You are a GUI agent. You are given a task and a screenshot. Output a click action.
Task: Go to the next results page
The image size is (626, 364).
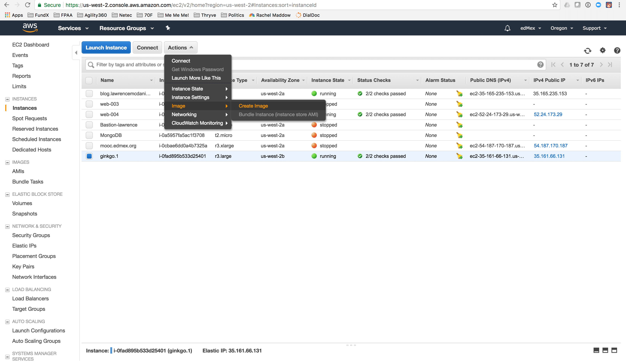(x=601, y=65)
